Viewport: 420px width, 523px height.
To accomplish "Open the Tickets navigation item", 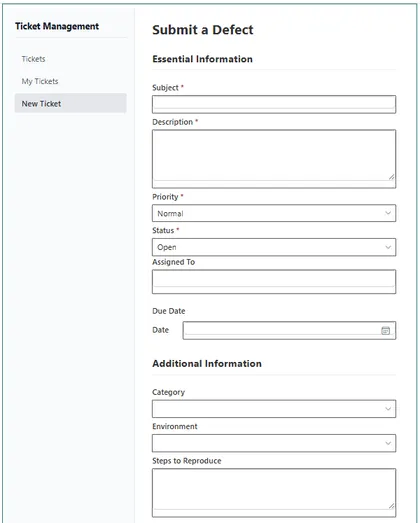I will point(33,59).
